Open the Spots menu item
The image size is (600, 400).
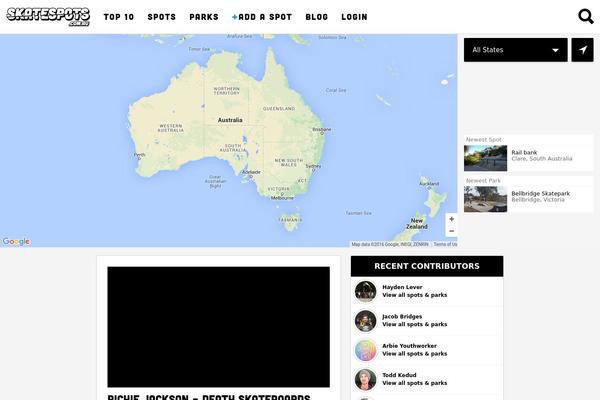coord(161,17)
